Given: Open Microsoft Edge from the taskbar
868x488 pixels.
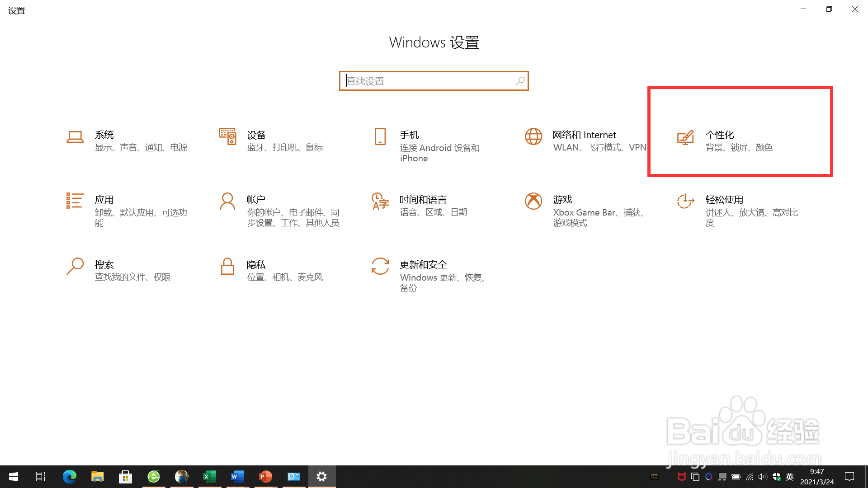Looking at the screenshot, I should 69,476.
